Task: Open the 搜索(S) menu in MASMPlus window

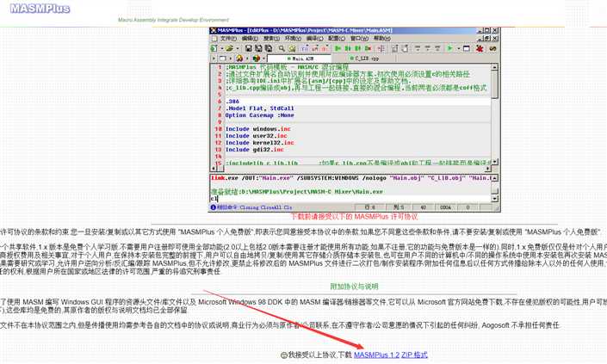Action: point(271,39)
